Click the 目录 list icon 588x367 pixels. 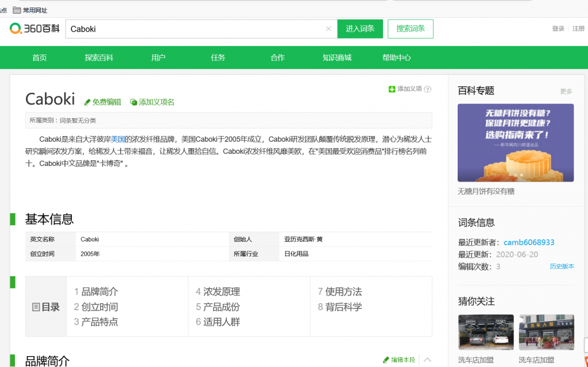36,307
